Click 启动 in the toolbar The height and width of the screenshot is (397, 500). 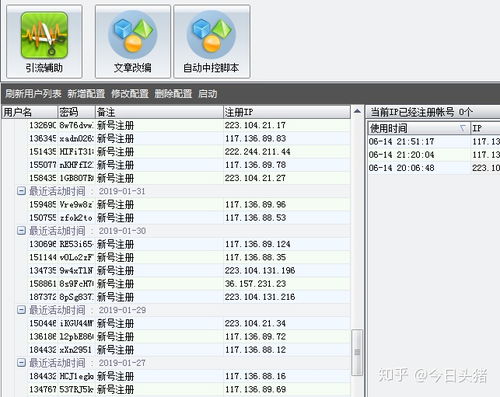(207, 94)
